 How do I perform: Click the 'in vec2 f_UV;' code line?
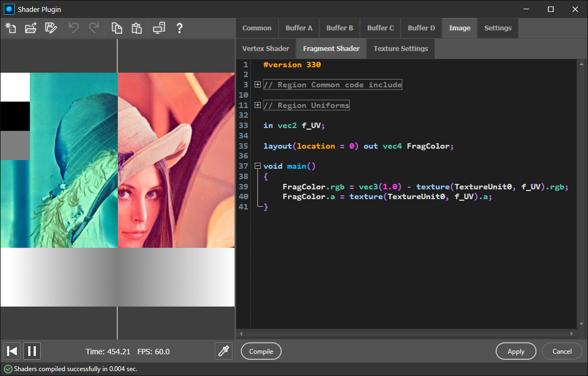tap(294, 125)
